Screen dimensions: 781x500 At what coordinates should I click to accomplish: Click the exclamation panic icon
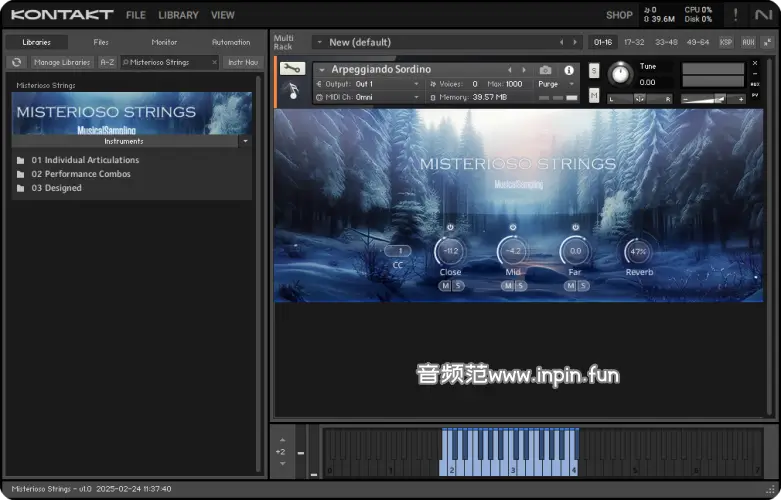736,15
